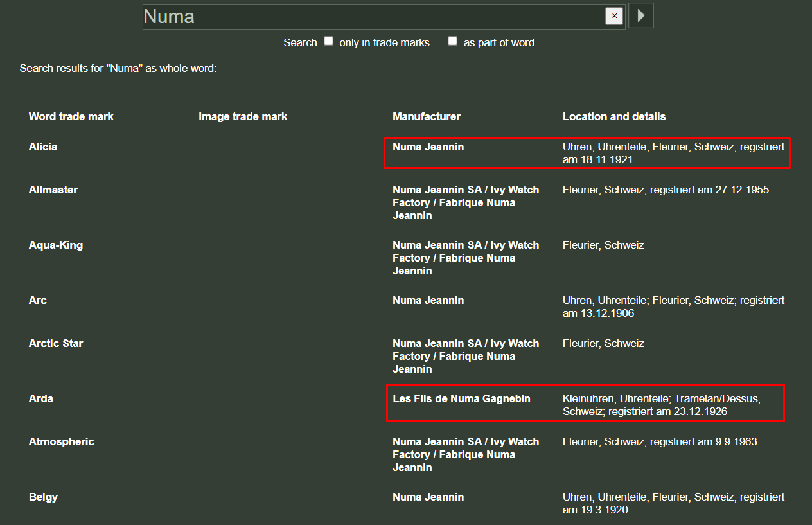Screen dimensions: 812x525
Task: Click manufacturer 'Numa Jeannin' in Alicia row
Action: click(x=428, y=147)
